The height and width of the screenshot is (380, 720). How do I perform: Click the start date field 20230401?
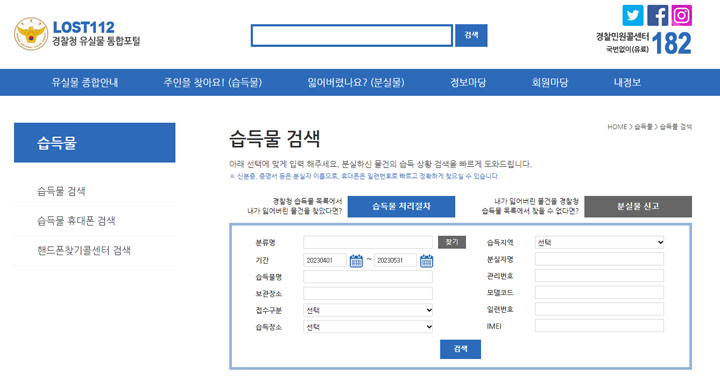325,260
